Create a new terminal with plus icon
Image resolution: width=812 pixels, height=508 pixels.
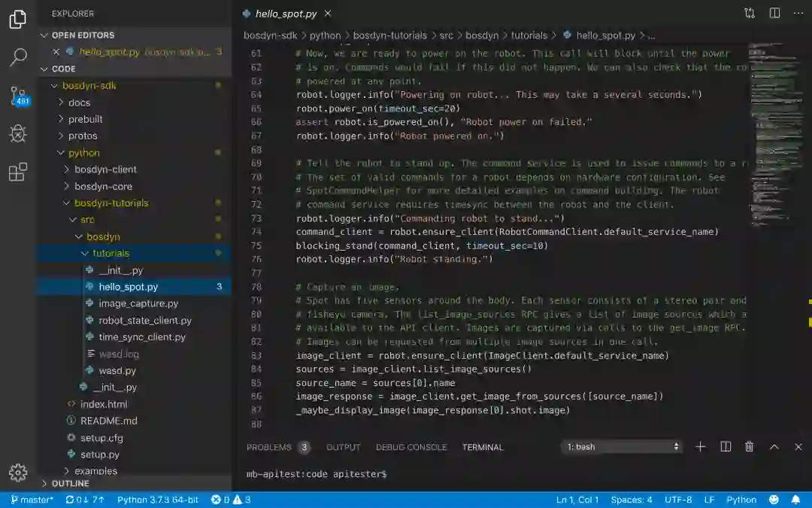700,446
